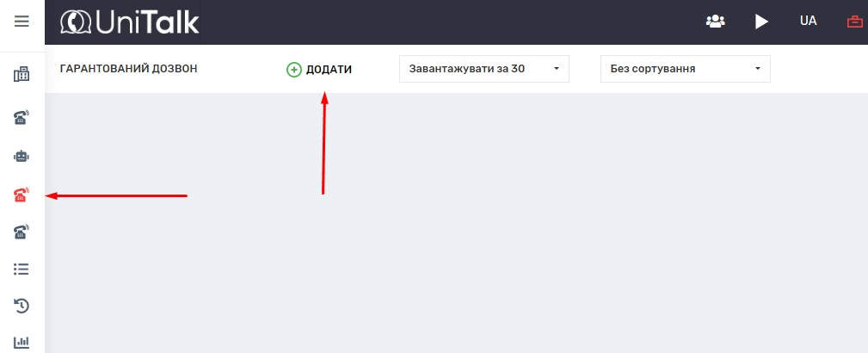Expand arrow of Завантажувати за 30 box
This screenshot has width=868, height=353.
pyautogui.click(x=557, y=69)
